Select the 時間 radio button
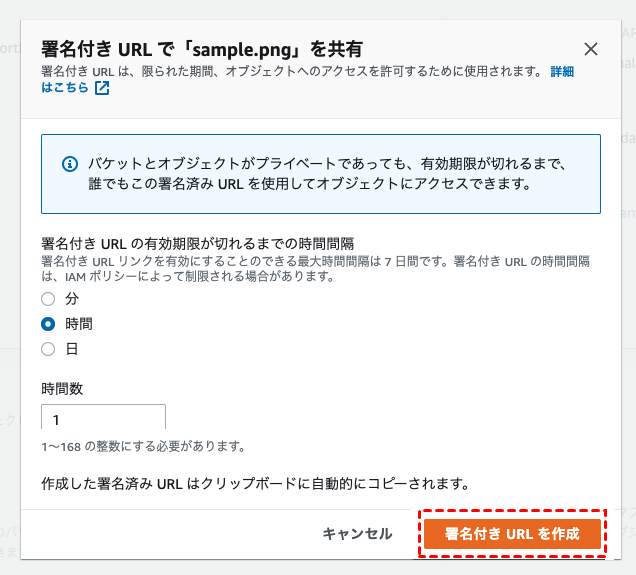Screen dimensions: 636x575 pyautogui.click(x=48, y=324)
